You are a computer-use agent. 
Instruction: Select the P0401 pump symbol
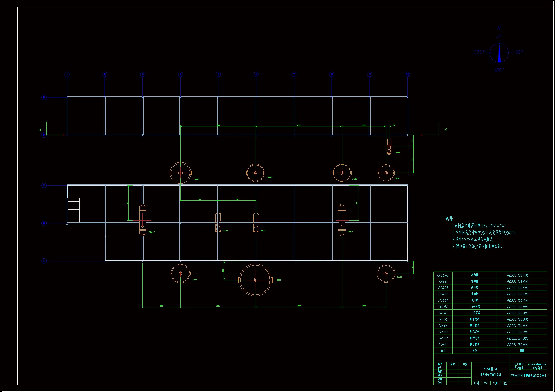click(x=389, y=147)
